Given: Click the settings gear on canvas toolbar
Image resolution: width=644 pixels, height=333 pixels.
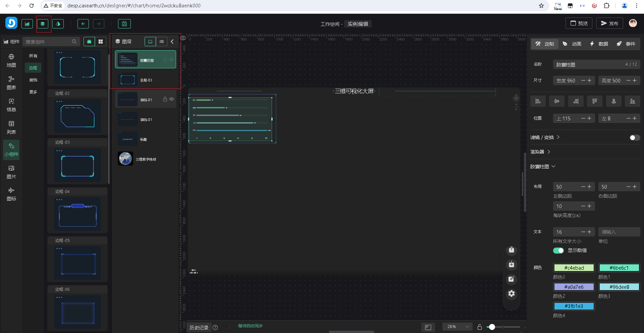Looking at the screenshot, I should 511,294.
